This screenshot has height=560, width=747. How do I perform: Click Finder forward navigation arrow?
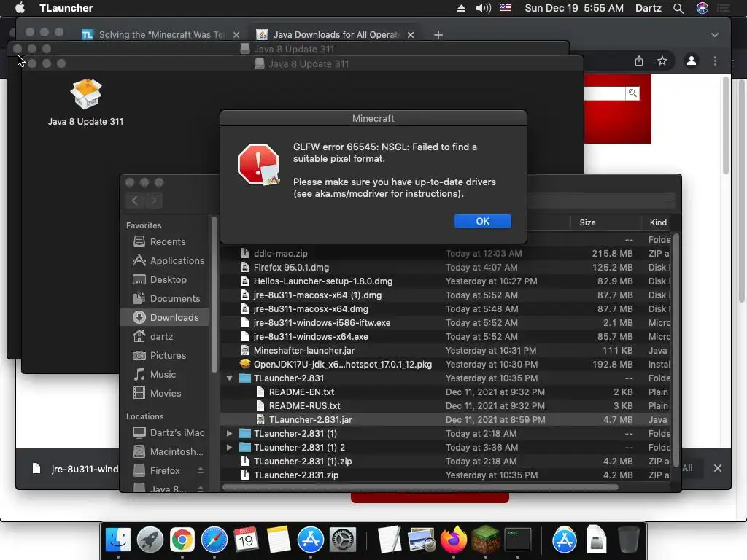pyautogui.click(x=153, y=201)
